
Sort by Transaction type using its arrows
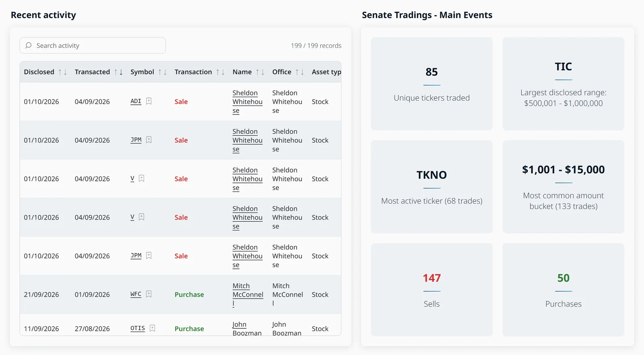click(220, 72)
